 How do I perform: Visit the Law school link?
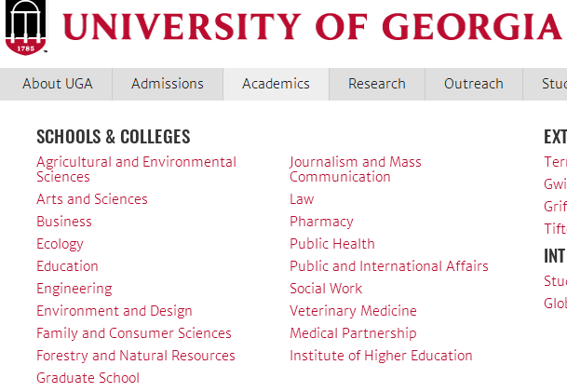click(302, 199)
